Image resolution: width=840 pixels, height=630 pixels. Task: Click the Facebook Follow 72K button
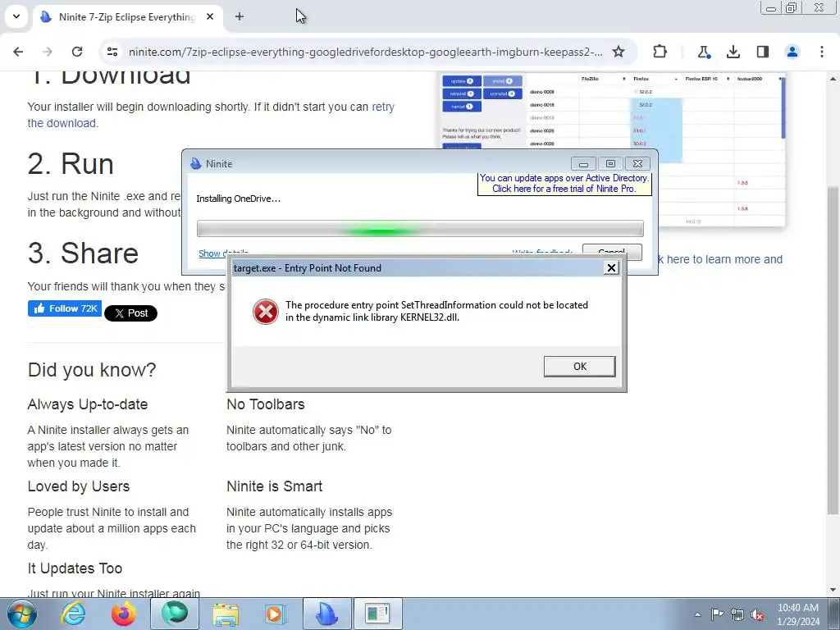(65, 308)
